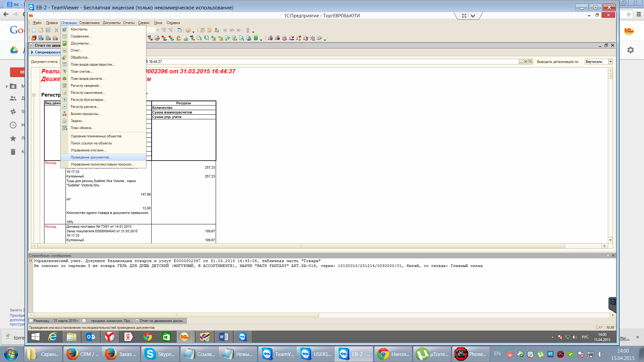644x362 pixels.
Task: Click the scissors cut icon
Action: 56,30
